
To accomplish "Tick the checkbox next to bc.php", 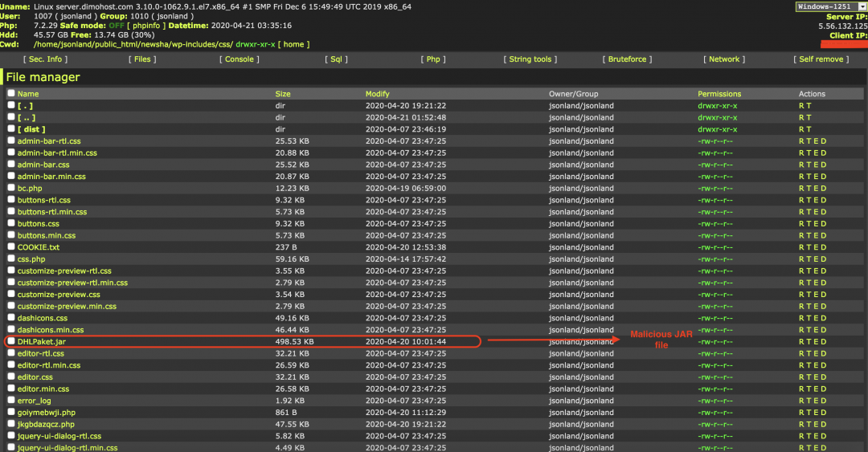I will (x=10, y=188).
